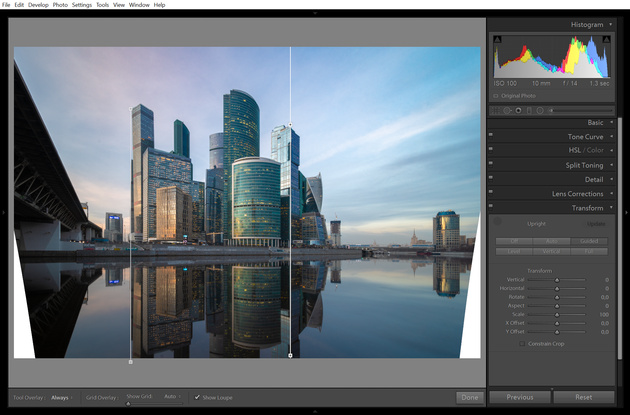Click the Upright Update button
The width and height of the screenshot is (630, 415).
tap(595, 224)
